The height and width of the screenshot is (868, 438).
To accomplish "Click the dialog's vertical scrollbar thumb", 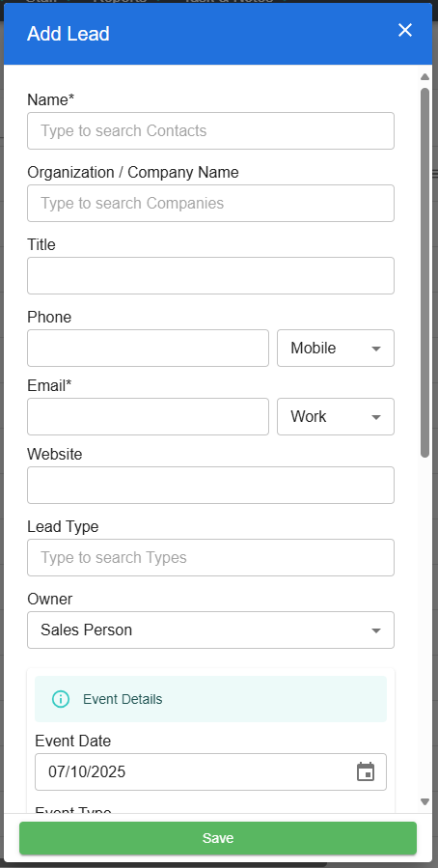I will [424, 272].
